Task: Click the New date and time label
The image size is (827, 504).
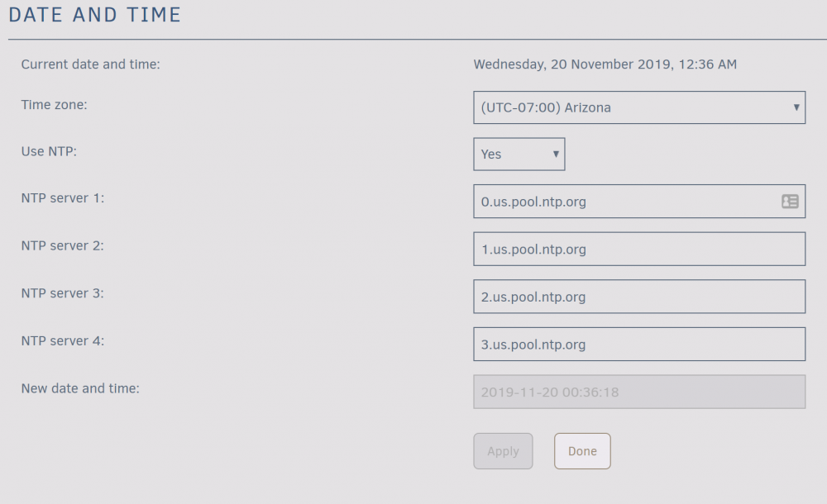Action: tap(80, 388)
